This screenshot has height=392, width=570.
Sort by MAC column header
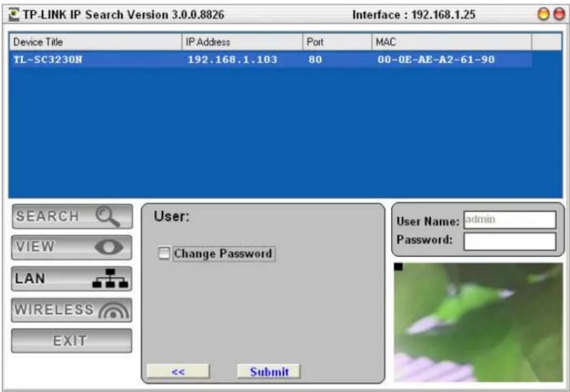tap(451, 42)
